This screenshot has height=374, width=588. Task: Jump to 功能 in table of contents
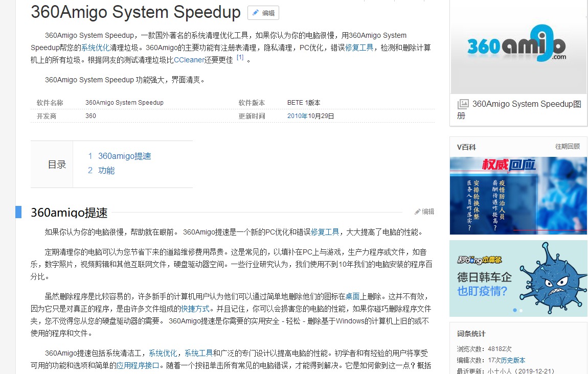pyautogui.click(x=106, y=171)
